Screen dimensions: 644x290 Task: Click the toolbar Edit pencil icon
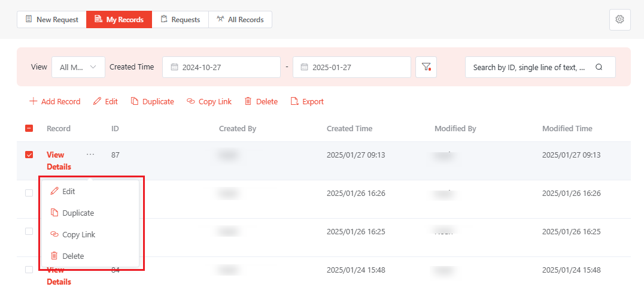98,102
